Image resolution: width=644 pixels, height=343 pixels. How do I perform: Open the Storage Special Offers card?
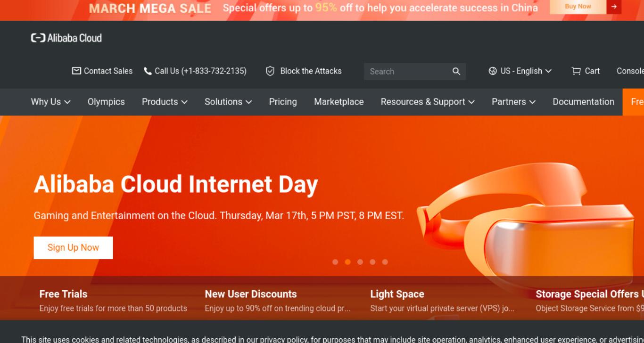point(589,301)
